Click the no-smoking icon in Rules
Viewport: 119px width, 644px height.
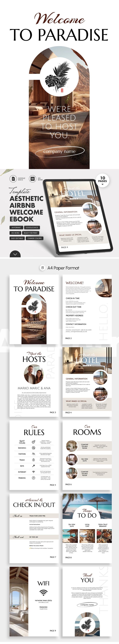(x=33, y=448)
